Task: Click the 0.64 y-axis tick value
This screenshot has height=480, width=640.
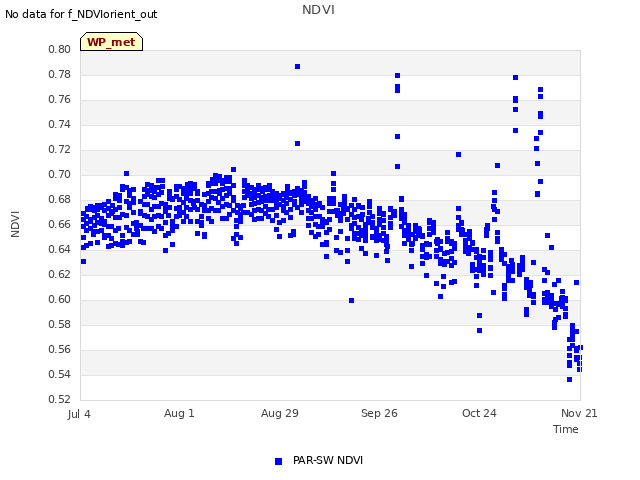Action: (60, 249)
